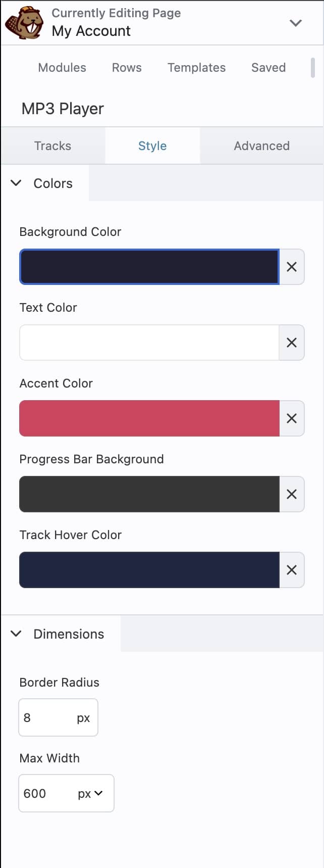Clear the Progress Bar Background color

point(292,494)
